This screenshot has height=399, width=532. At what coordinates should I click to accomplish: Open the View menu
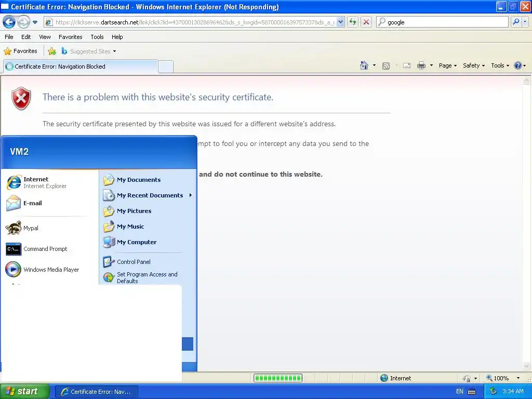(x=45, y=37)
